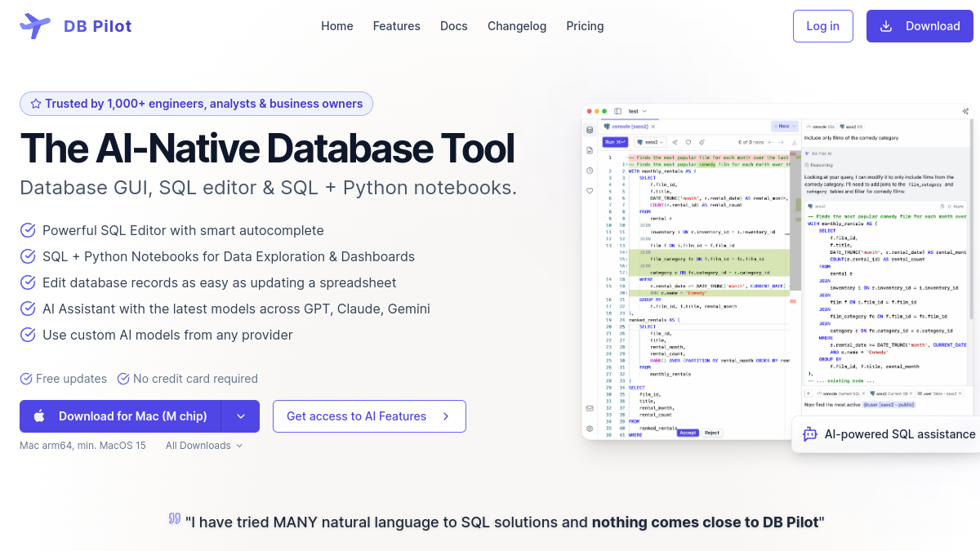Viewport: 980px width, 551px height.
Task: Click the robot icon beside AI-powered SQL assistance
Action: tap(810, 434)
